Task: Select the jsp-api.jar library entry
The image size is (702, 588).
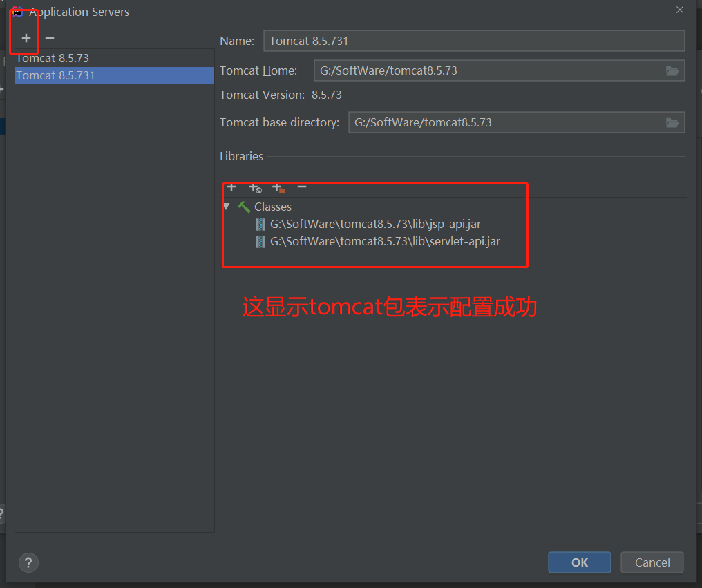Action: tap(375, 224)
